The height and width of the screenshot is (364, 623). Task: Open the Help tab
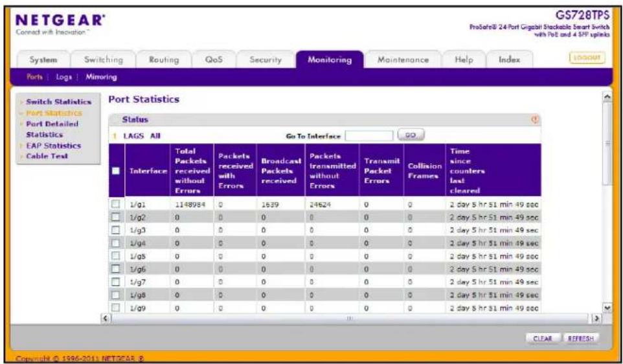[464, 60]
